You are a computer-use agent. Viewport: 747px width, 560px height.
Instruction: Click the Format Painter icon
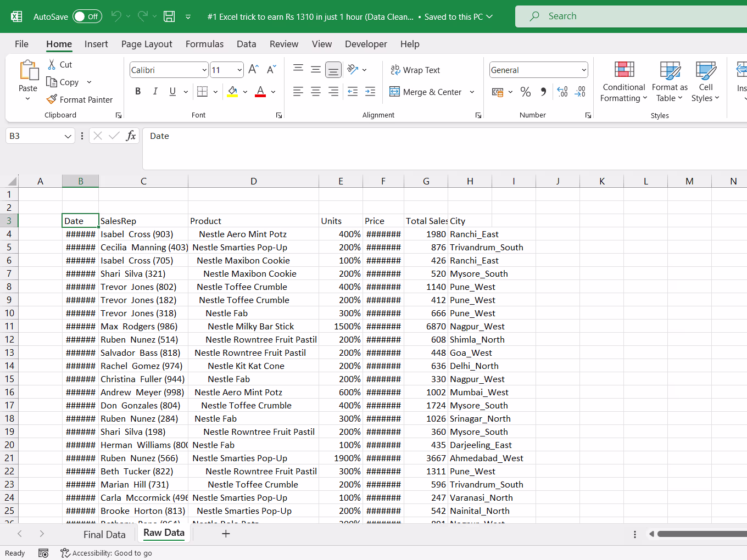(x=52, y=99)
